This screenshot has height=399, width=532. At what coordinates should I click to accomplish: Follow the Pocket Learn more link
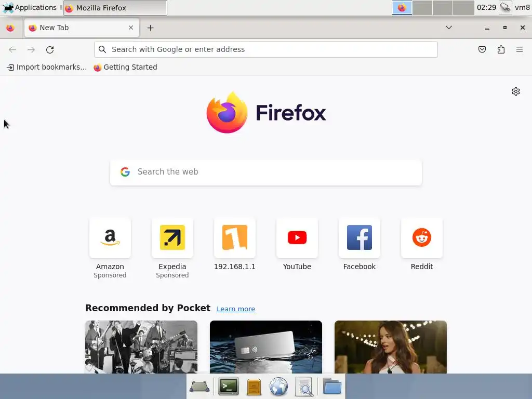[236, 309]
